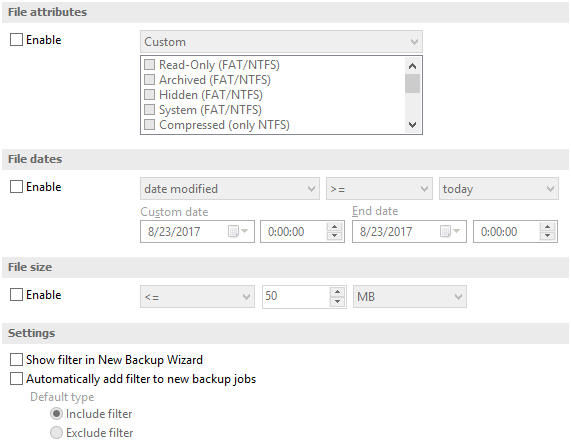Image resolution: width=571 pixels, height=445 pixels.
Task: Open the Custom date calendar picker icon
Action: click(x=237, y=231)
